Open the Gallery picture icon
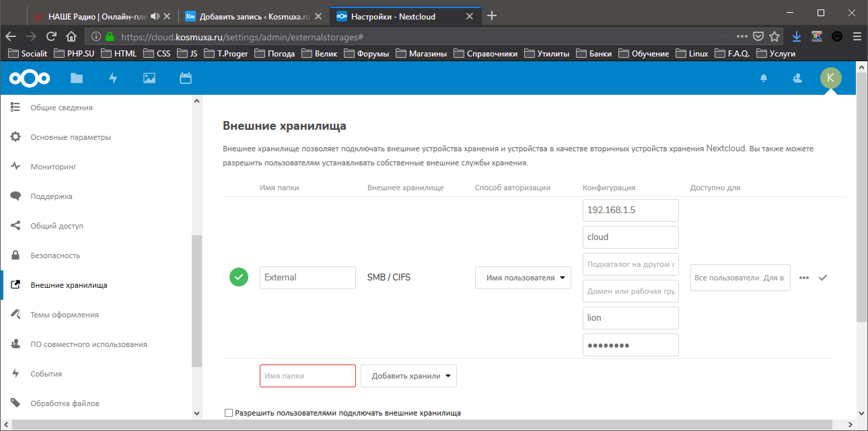The width and height of the screenshot is (868, 431). pos(149,78)
